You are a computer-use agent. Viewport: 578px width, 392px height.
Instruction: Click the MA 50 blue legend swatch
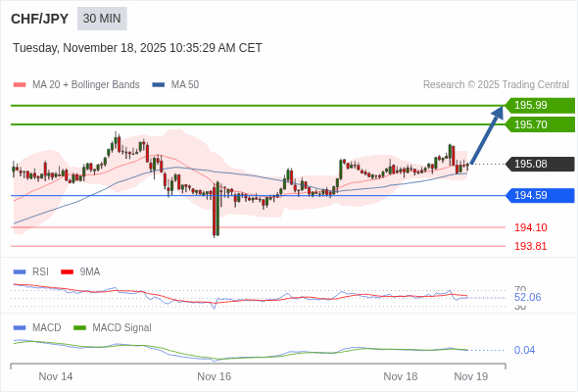pos(159,85)
